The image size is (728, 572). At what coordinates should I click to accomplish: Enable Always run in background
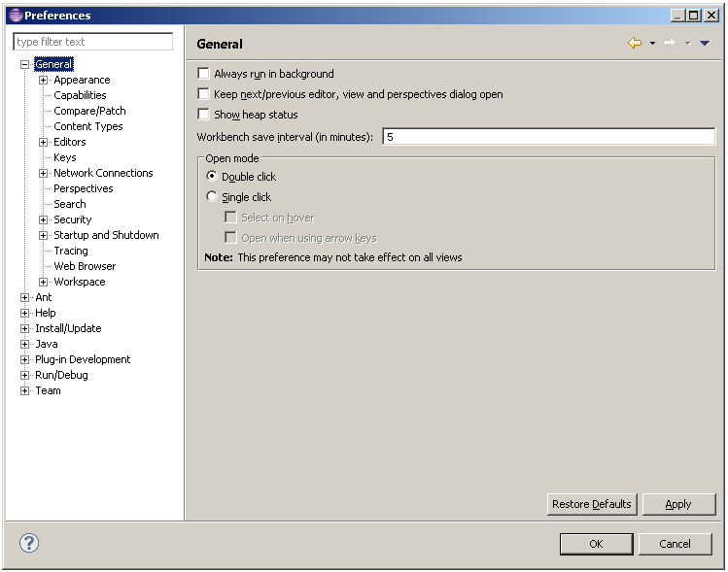tap(203, 73)
